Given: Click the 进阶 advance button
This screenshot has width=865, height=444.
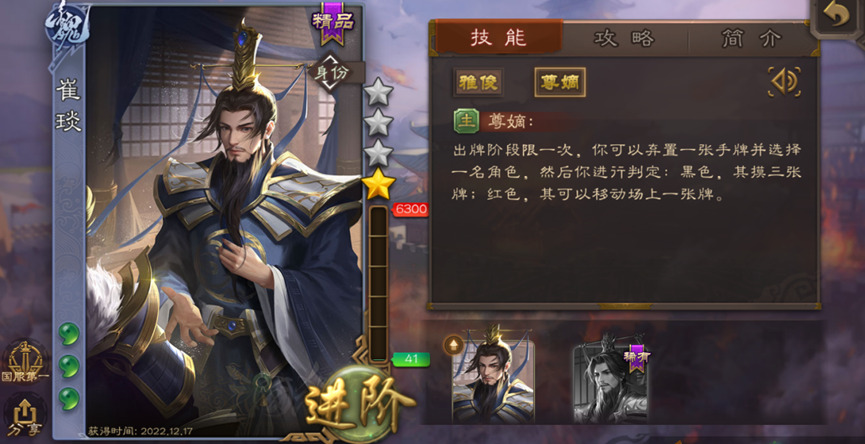Looking at the screenshot, I should (361, 405).
